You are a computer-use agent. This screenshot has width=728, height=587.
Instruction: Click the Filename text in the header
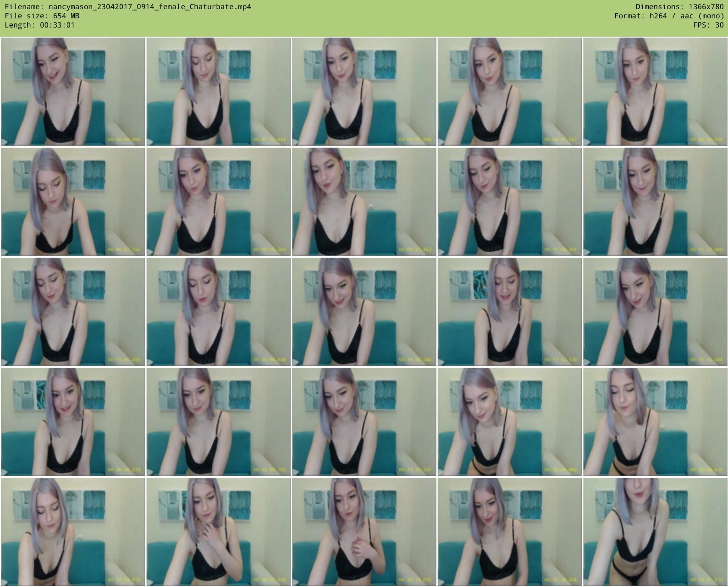coord(128,7)
